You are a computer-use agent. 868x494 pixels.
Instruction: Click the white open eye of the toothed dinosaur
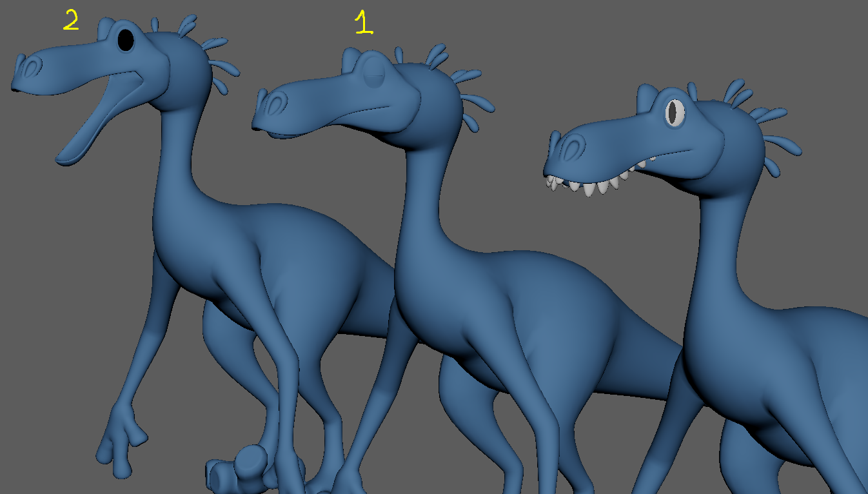click(675, 113)
